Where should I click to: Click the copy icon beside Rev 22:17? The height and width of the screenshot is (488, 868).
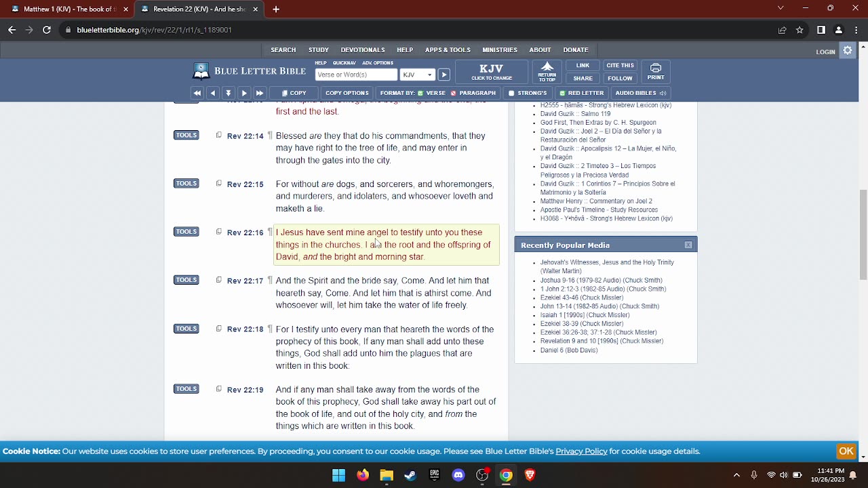219,280
